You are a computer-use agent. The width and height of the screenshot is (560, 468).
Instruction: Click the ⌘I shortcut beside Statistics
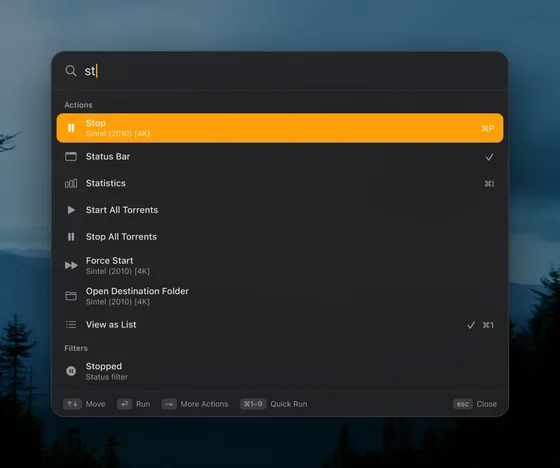(489, 184)
